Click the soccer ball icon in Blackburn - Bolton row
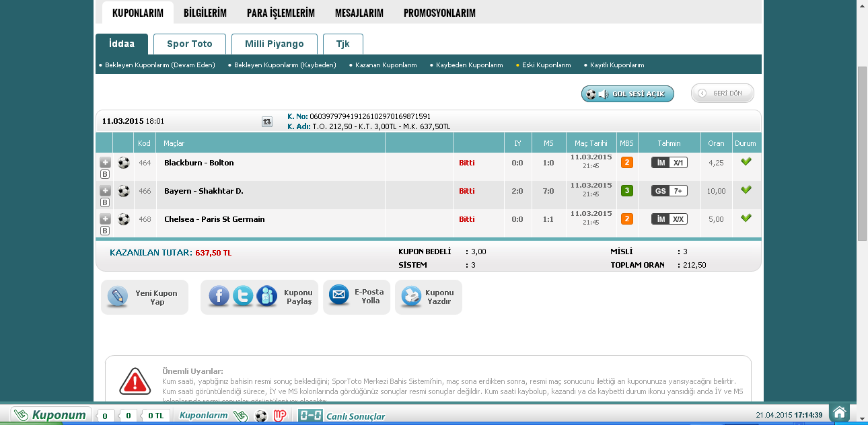This screenshot has width=868, height=425. (x=124, y=163)
